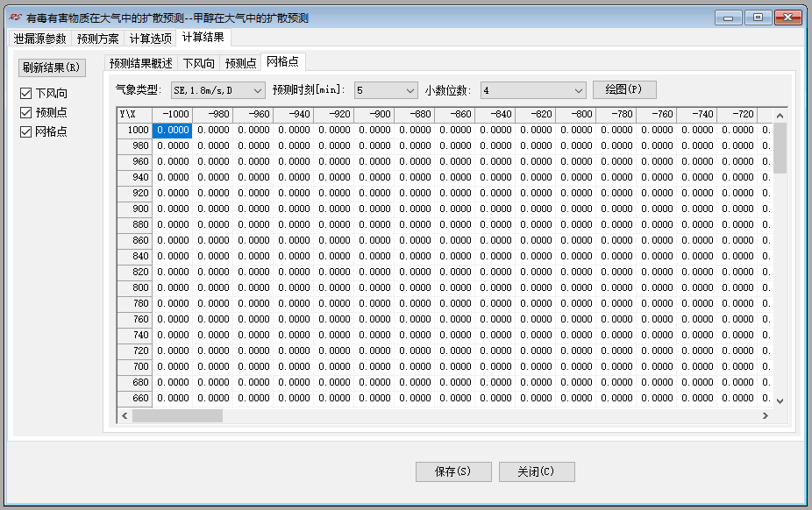812x510 pixels.
Task: Click column header -900
Action: pyautogui.click(x=374, y=114)
